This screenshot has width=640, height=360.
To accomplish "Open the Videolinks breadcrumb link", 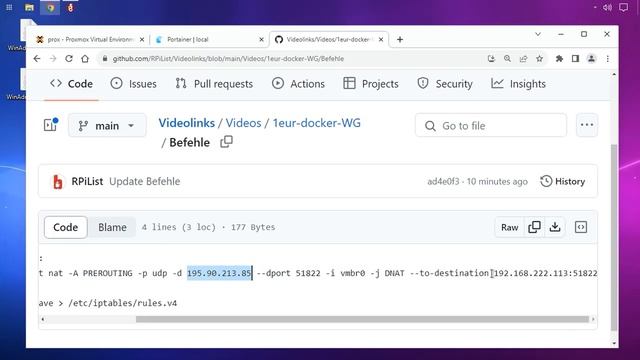I will (x=187, y=123).
